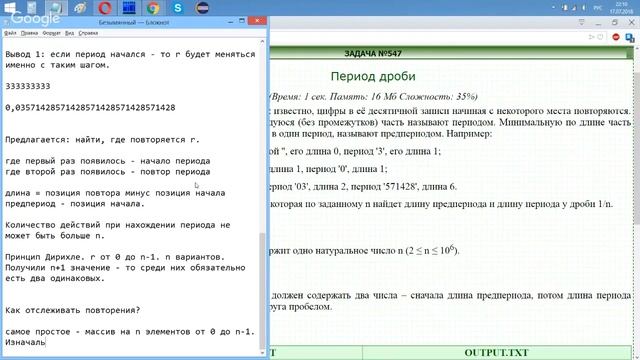Image resolution: width=640 pixels, height=360 pixels.
Task: Click the volume tray icon
Action: (584, 8)
